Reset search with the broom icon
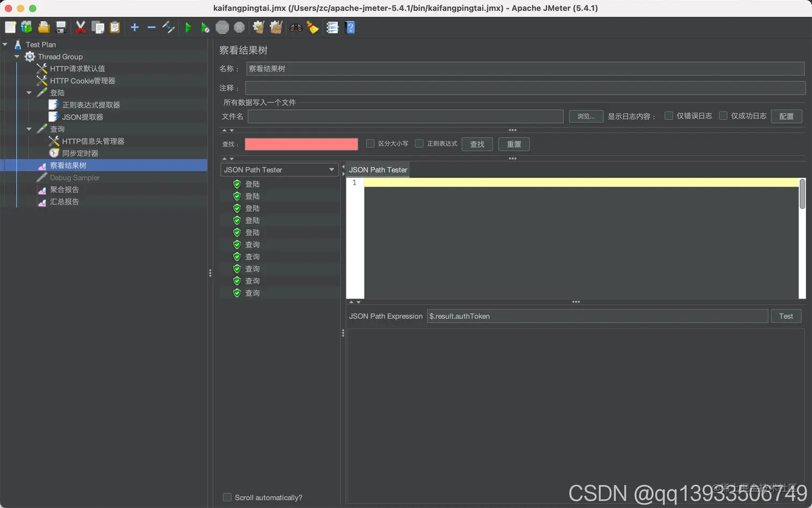The image size is (812, 508). click(x=313, y=27)
